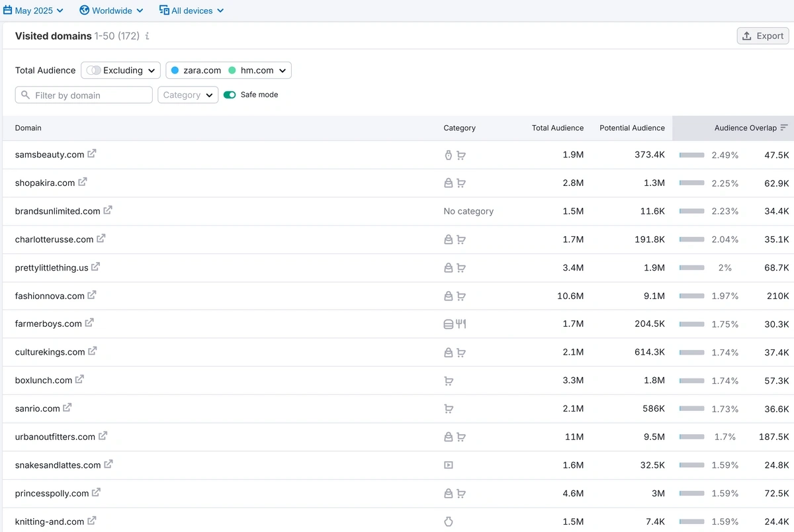Open snakesandlattes.com external link icon

coord(109,465)
